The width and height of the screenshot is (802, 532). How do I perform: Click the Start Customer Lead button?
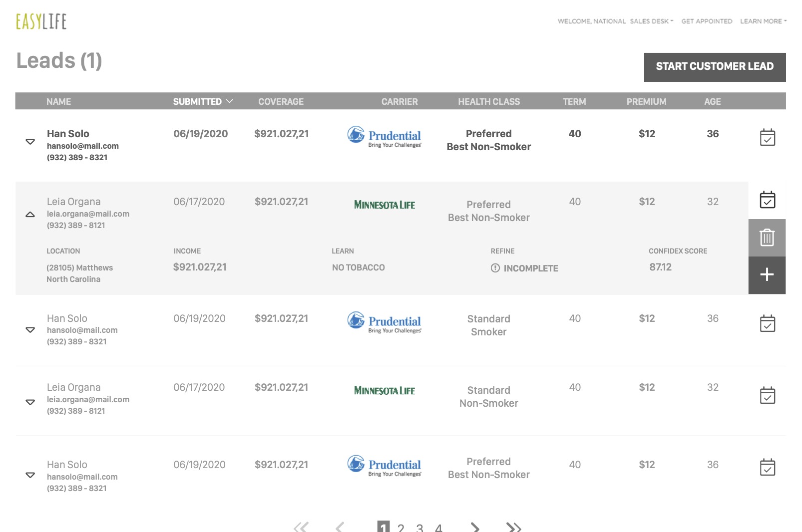[x=715, y=67]
